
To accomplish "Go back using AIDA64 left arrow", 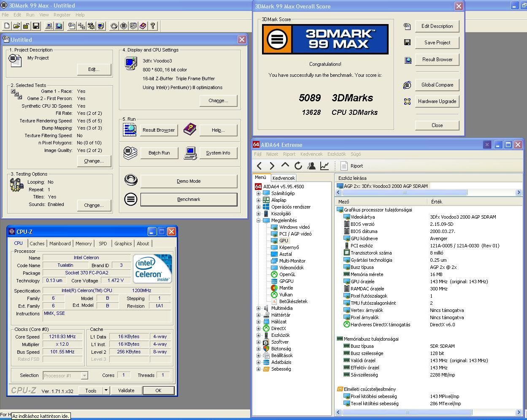I will 259,166.
